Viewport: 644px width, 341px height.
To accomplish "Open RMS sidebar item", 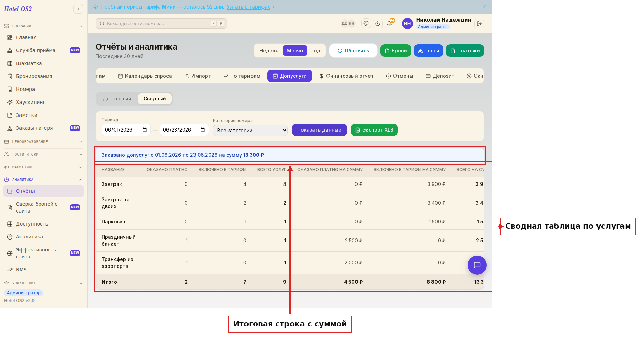I will 44,270.
